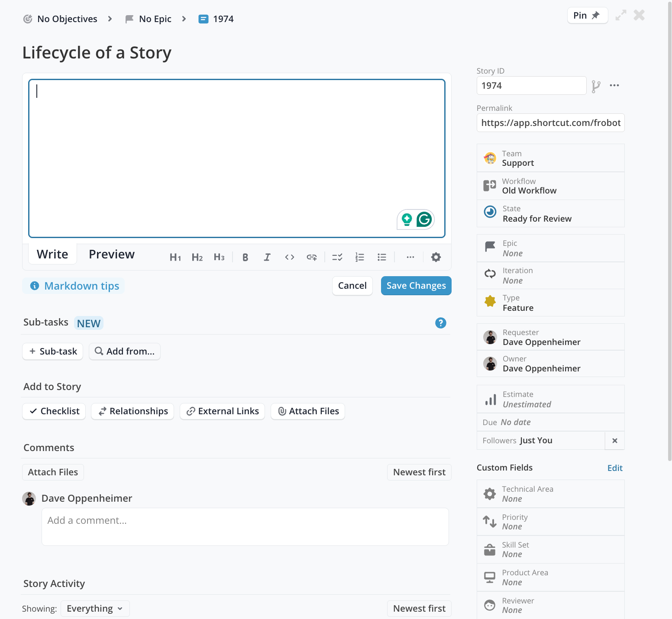The height and width of the screenshot is (619, 672).
Task: Switch to the Preview tab
Action: pos(112,255)
